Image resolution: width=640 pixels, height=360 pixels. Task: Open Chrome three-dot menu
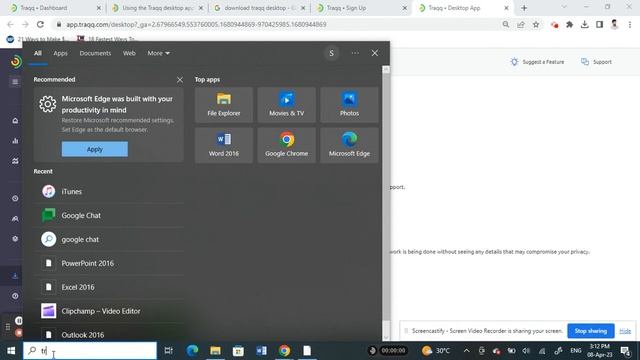pyautogui.click(x=630, y=24)
